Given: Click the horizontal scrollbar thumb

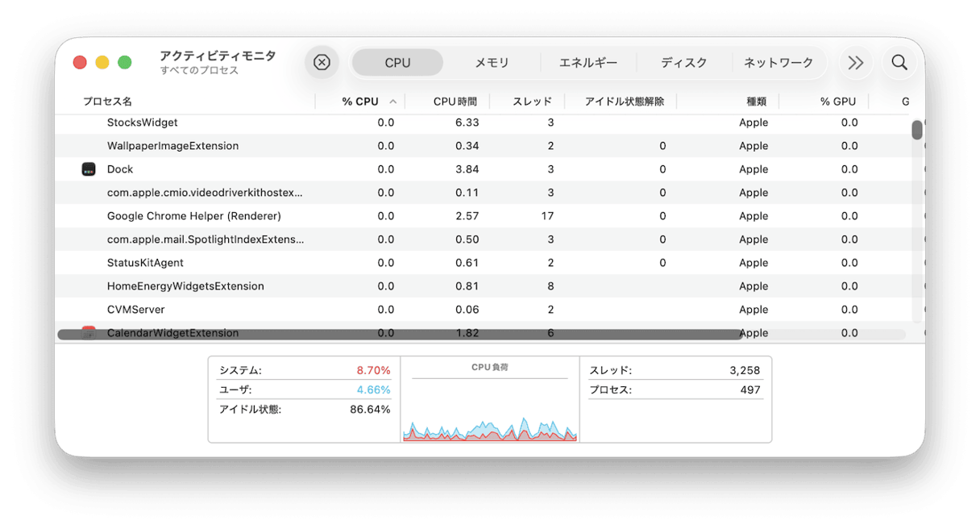Looking at the screenshot, I should tap(400, 335).
